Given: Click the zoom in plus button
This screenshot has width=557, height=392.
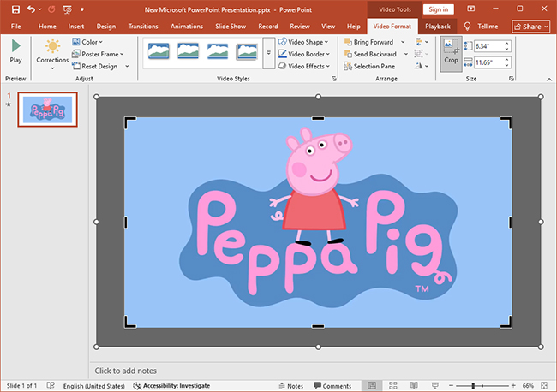Looking at the screenshot, I should pos(513,386).
